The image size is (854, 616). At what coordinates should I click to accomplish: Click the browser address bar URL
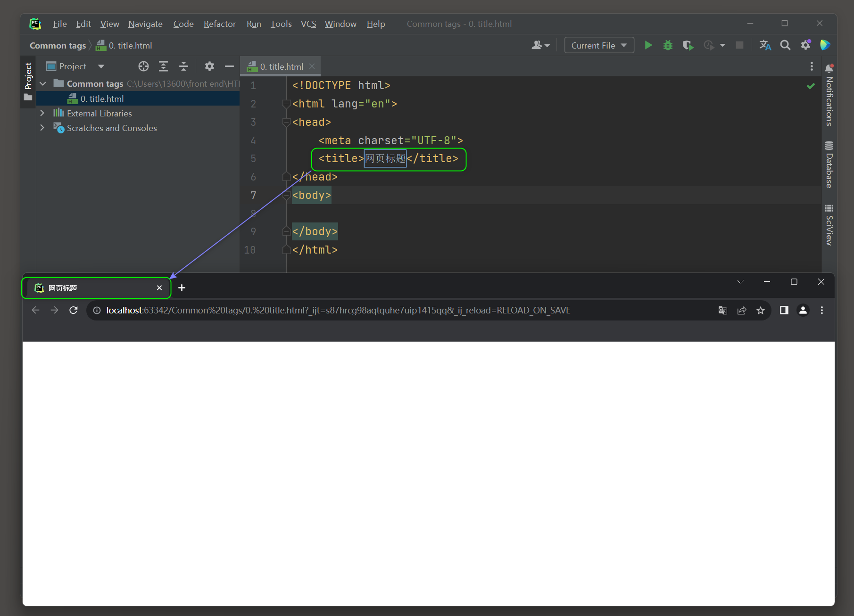point(338,310)
